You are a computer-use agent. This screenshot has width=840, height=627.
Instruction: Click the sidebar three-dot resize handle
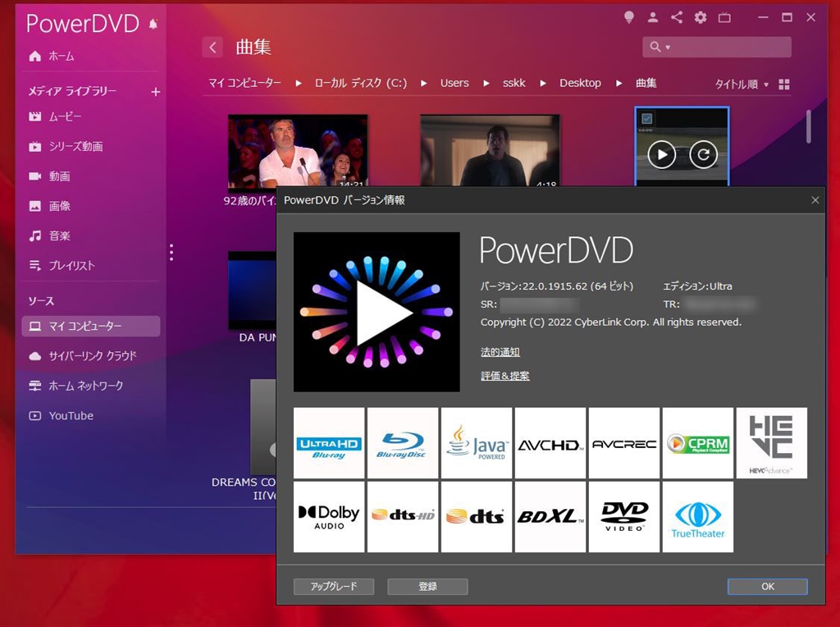click(171, 253)
